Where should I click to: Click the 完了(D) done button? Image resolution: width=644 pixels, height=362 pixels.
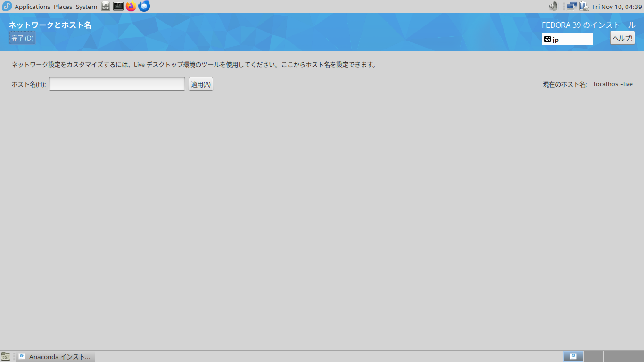coord(22,38)
